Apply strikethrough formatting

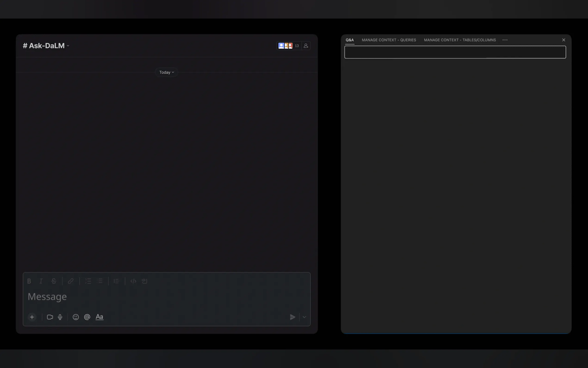(x=54, y=281)
